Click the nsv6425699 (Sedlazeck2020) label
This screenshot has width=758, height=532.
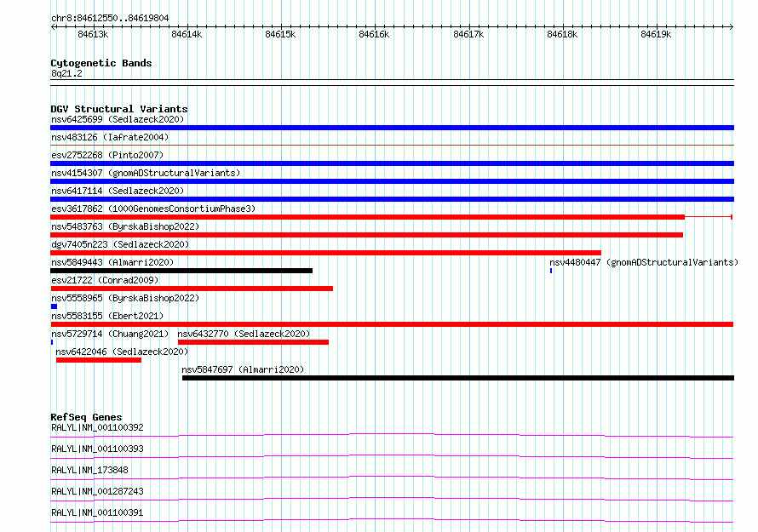pyautogui.click(x=118, y=119)
